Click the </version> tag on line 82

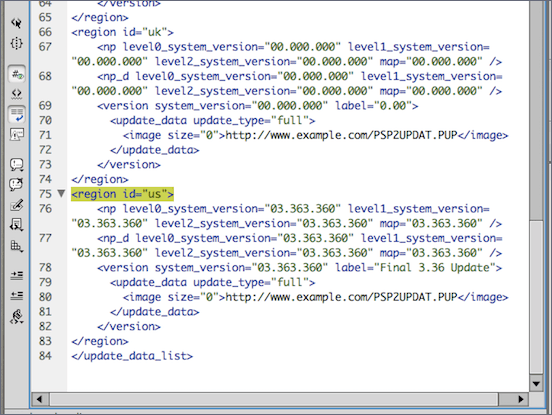(129, 327)
